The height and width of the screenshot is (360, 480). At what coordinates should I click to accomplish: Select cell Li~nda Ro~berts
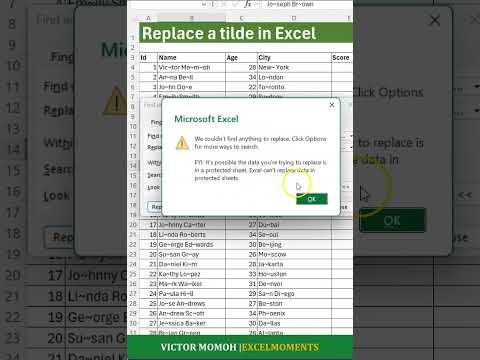tap(192, 235)
